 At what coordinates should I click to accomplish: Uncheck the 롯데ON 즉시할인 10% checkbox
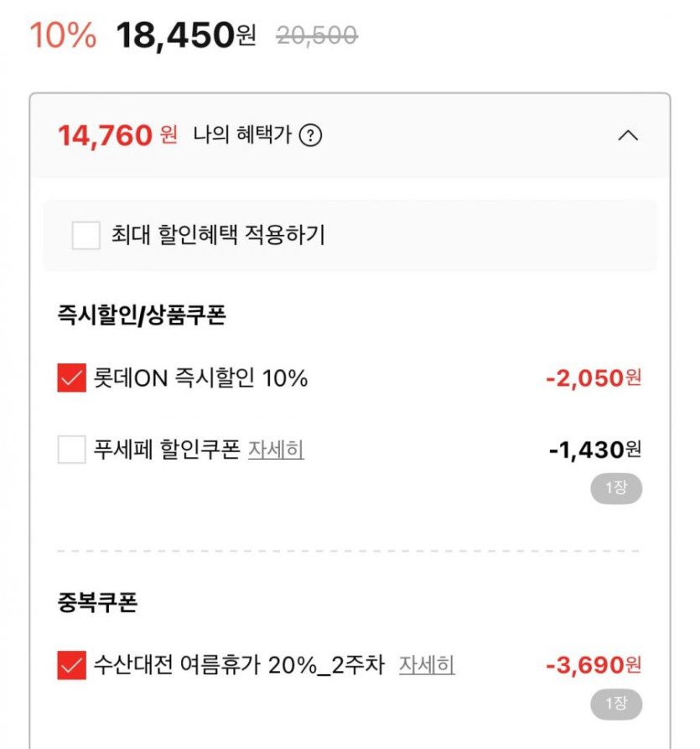pyautogui.click(x=71, y=378)
